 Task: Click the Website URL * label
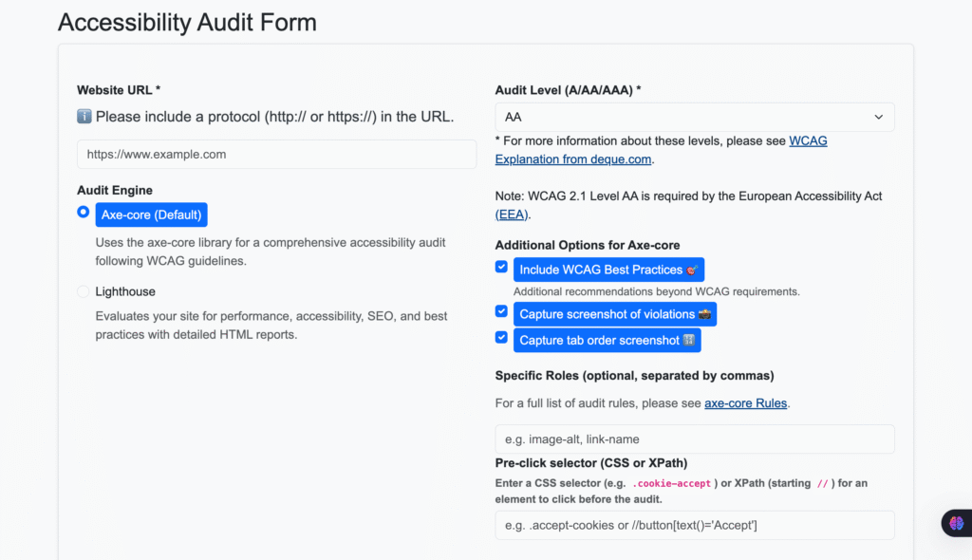pos(119,90)
